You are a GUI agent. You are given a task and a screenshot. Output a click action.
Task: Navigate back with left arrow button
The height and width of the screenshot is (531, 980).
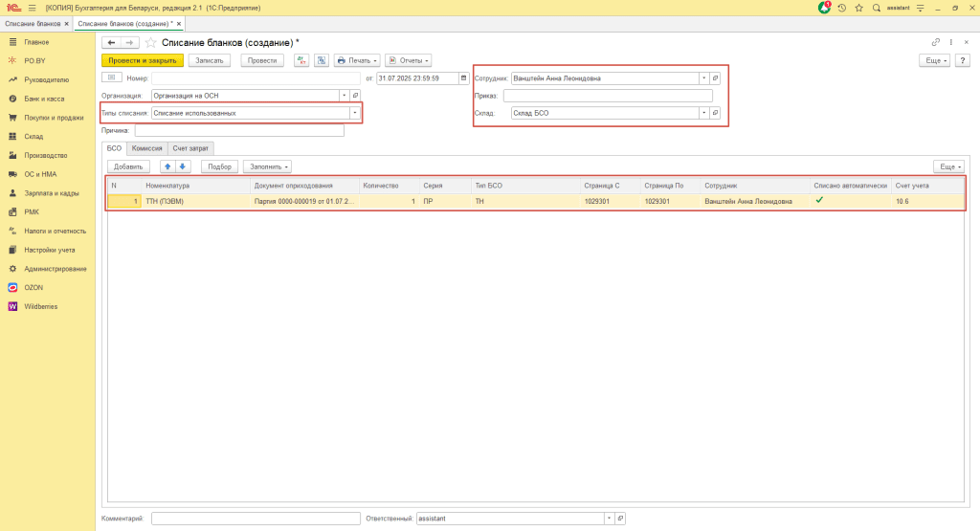pyautogui.click(x=111, y=42)
